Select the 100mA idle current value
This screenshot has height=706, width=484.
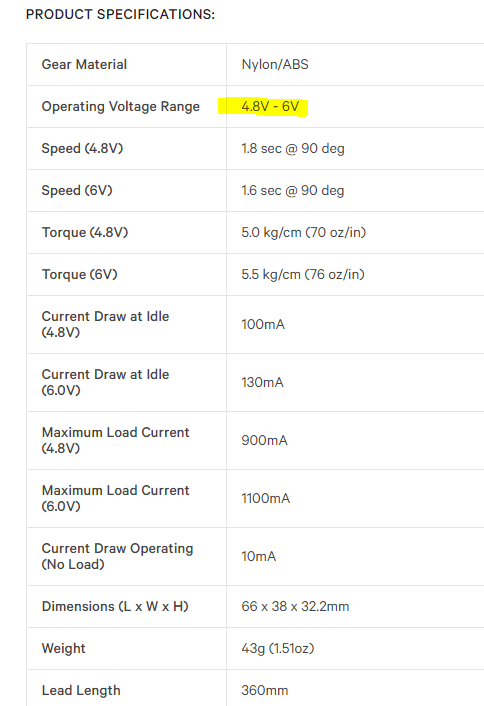pos(263,324)
